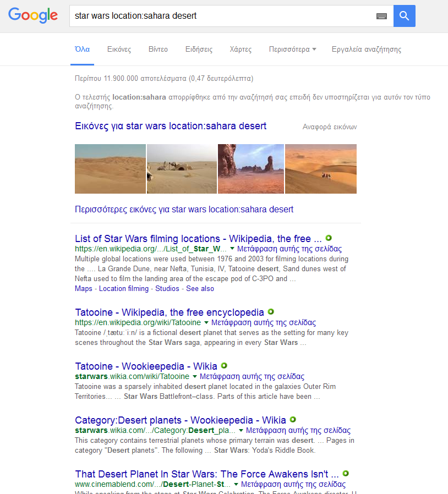The image size is (448, 494).
Task: Click Περισσότερες εικόνες για star wars link
Action: click(184, 210)
